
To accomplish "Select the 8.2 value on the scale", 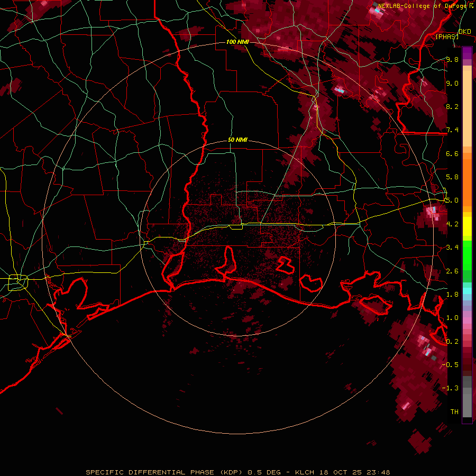I will click(452, 106).
